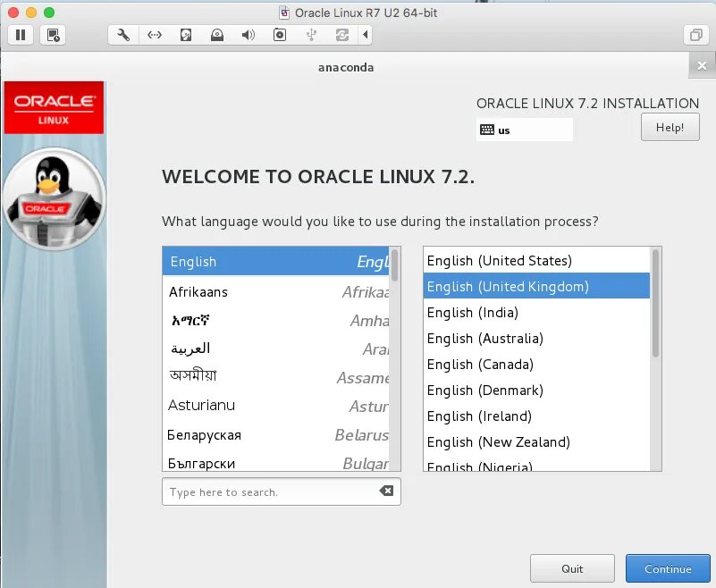Choose English (United States) locale

tap(536, 261)
